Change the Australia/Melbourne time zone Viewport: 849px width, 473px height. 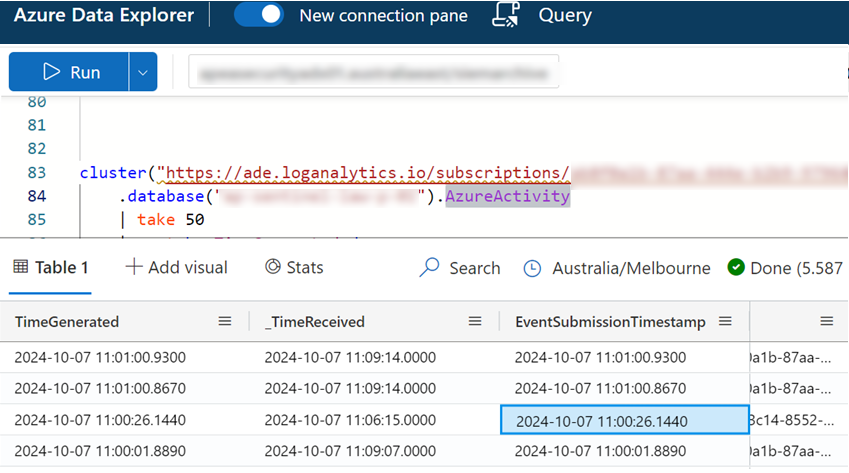[x=617, y=268]
